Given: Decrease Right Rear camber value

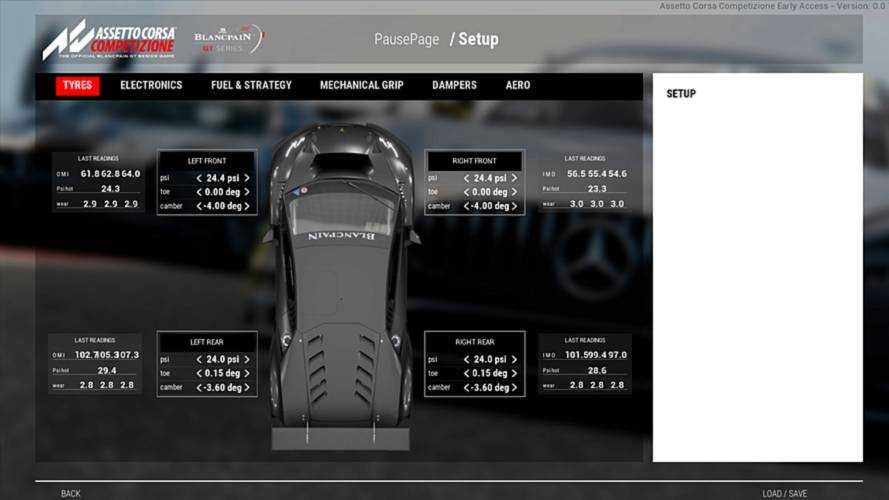Looking at the screenshot, I should (x=467, y=388).
